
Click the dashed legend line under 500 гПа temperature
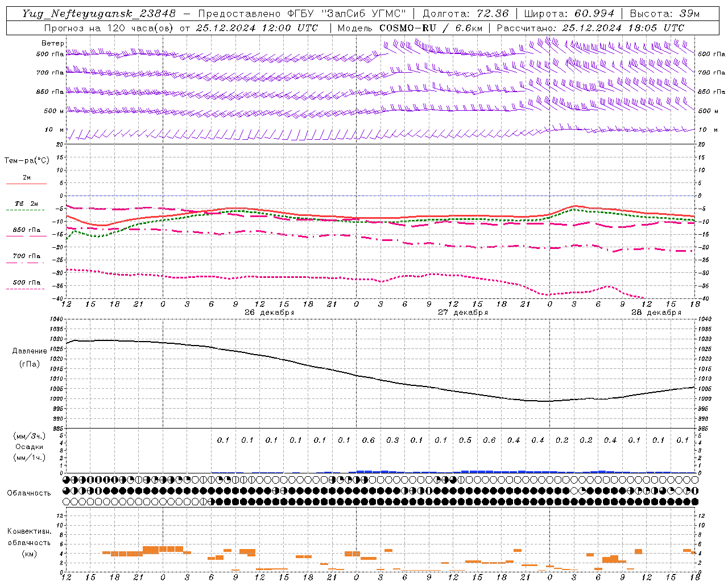[26, 289]
